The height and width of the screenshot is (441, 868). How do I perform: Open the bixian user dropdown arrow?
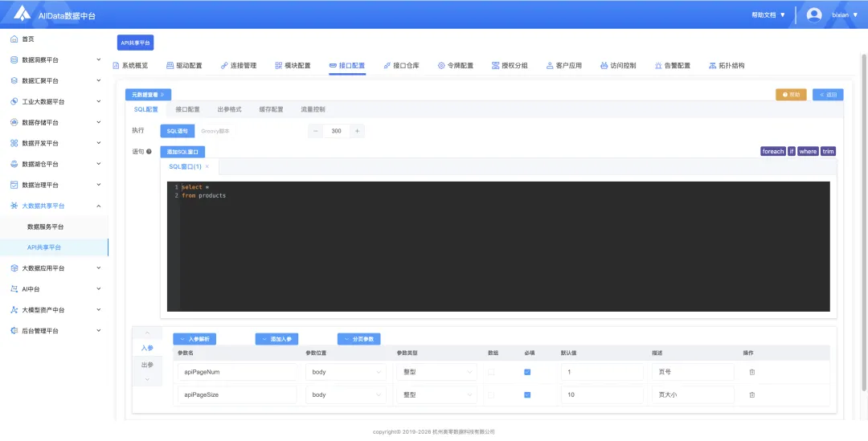point(855,15)
